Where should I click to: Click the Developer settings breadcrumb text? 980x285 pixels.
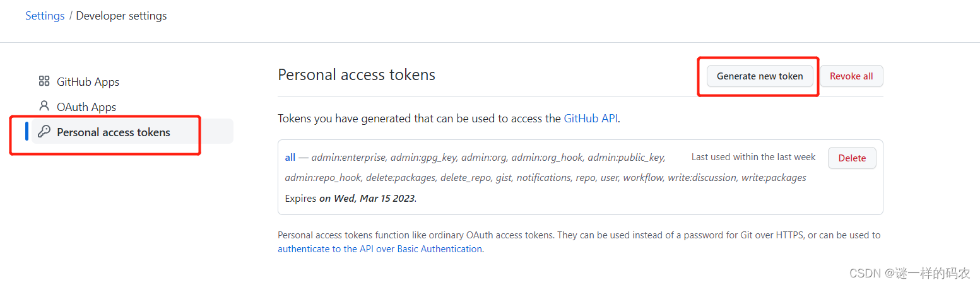point(121,16)
